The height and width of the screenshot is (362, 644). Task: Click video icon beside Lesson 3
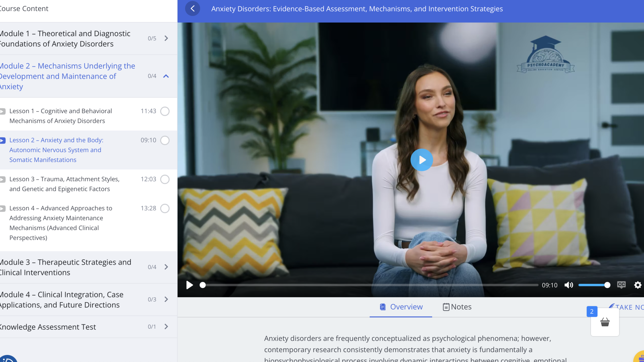tap(3, 179)
